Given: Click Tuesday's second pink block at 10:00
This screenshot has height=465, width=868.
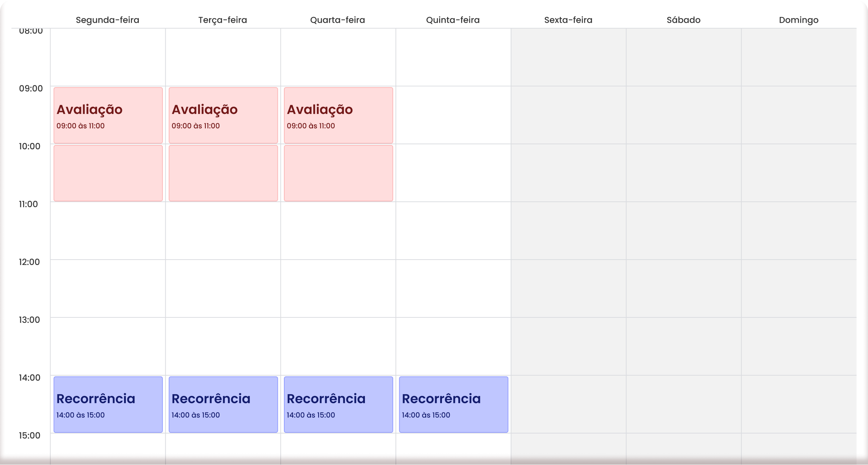Looking at the screenshot, I should click(223, 173).
